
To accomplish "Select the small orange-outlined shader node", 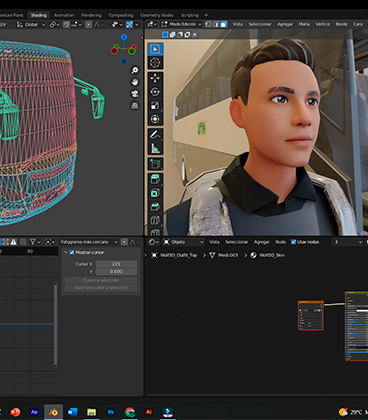I will [311, 315].
